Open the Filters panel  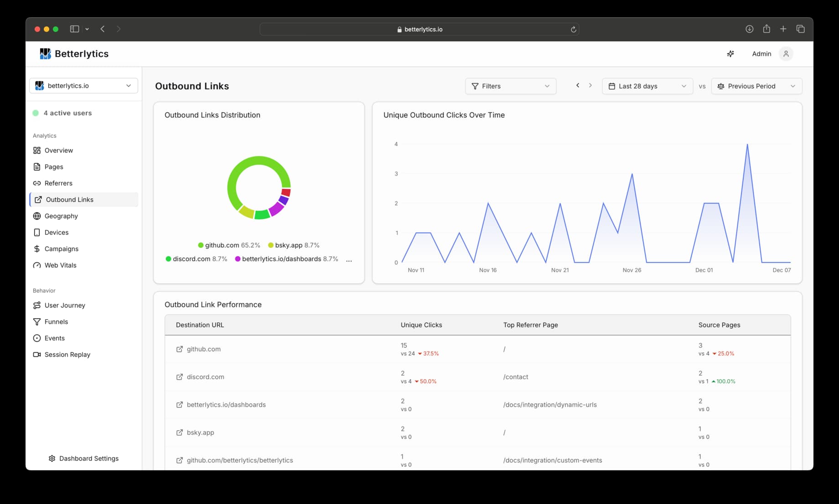pyautogui.click(x=510, y=86)
